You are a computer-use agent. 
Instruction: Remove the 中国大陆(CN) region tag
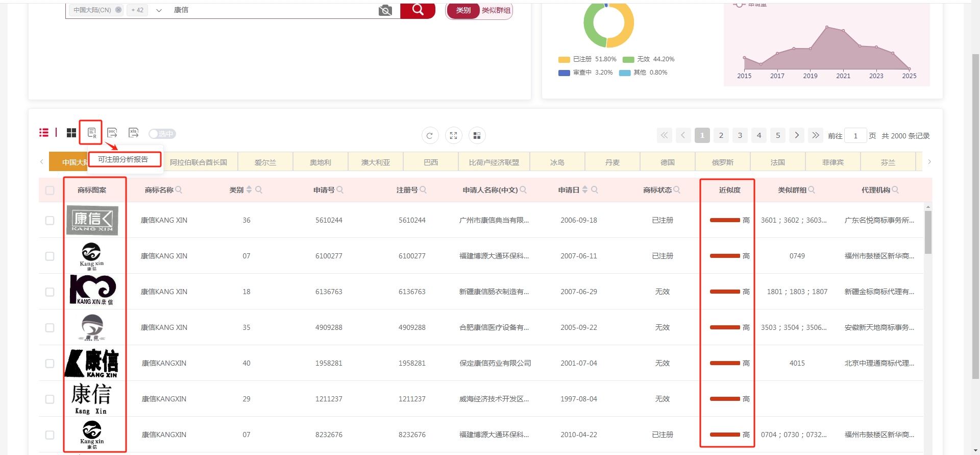[118, 10]
